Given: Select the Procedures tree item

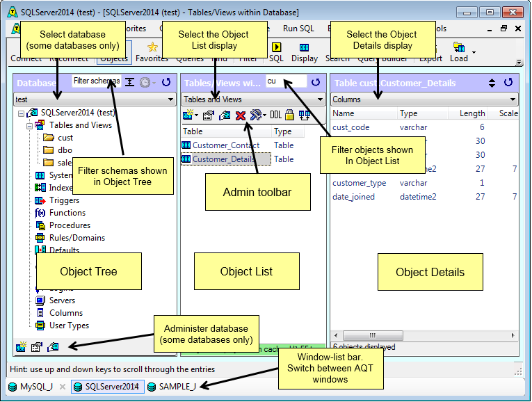Looking at the screenshot, I should (70, 225).
